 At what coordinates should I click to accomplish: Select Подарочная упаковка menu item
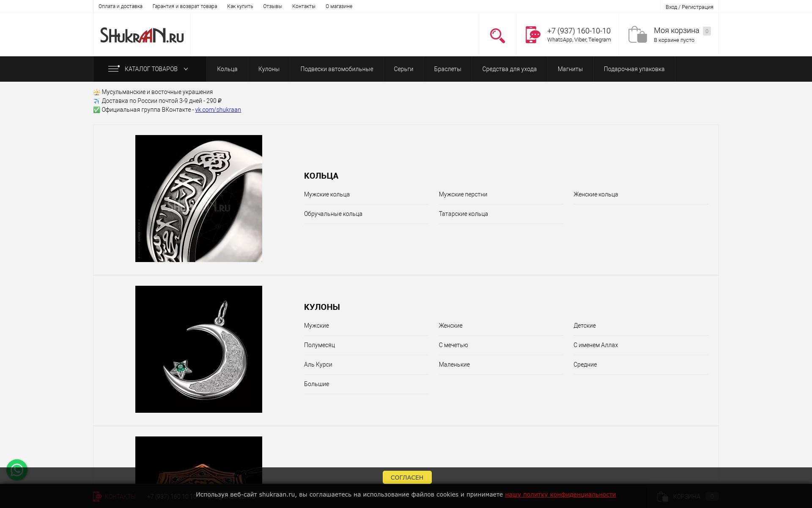pyautogui.click(x=634, y=69)
